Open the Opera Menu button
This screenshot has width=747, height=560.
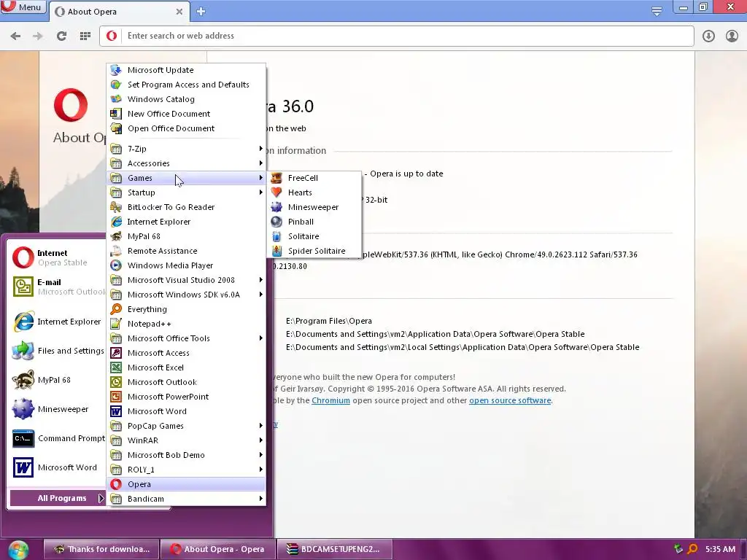coord(23,7)
